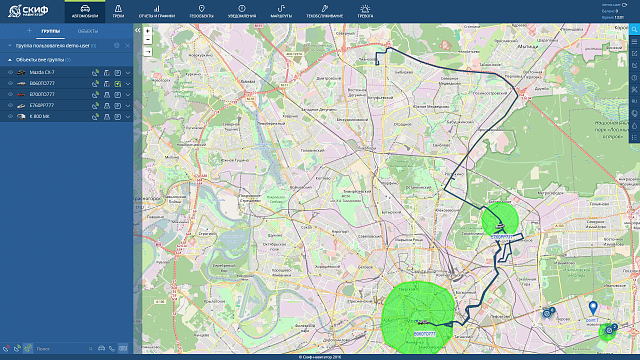The width and height of the screenshot is (640, 360).
Task: Toggle the all-satellites filter icon
Action: [28, 348]
